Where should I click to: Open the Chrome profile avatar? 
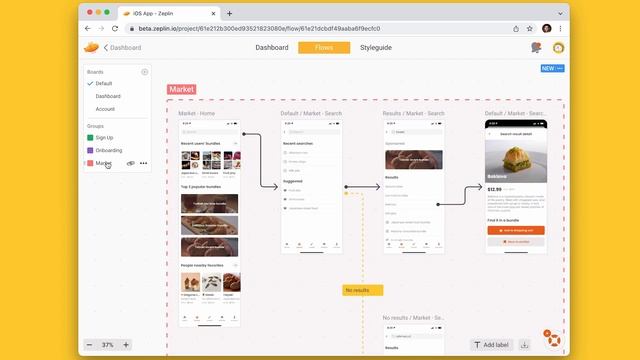tap(547, 28)
